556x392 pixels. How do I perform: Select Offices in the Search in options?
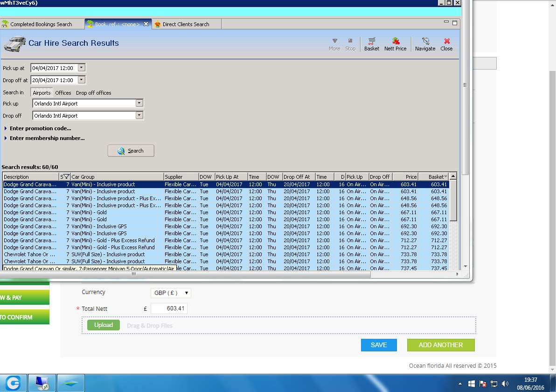coord(63,92)
